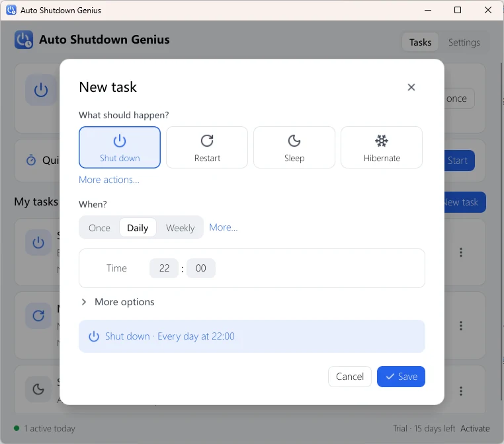504x444 pixels.
Task: Click the Cancel button
Action: click(x=350, y=376)
